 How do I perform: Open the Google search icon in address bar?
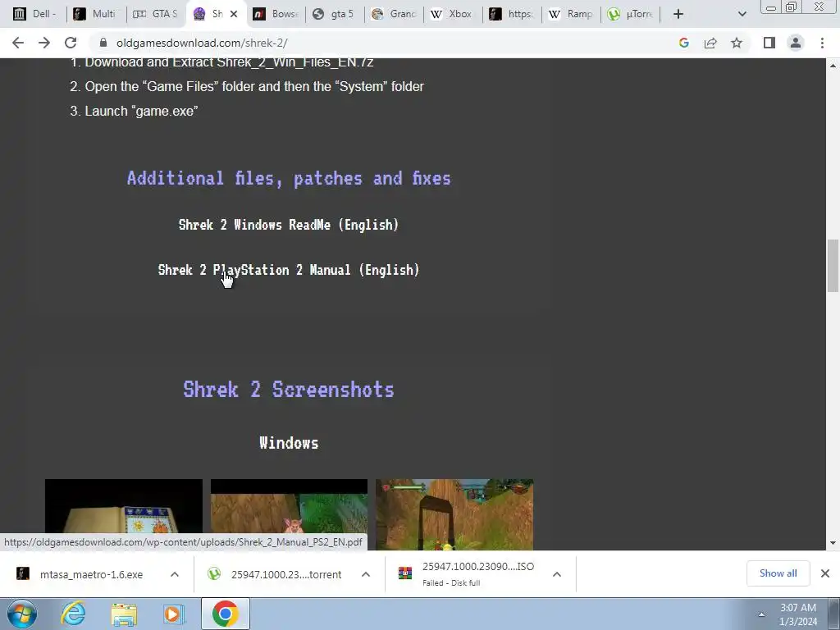(683, 43)
